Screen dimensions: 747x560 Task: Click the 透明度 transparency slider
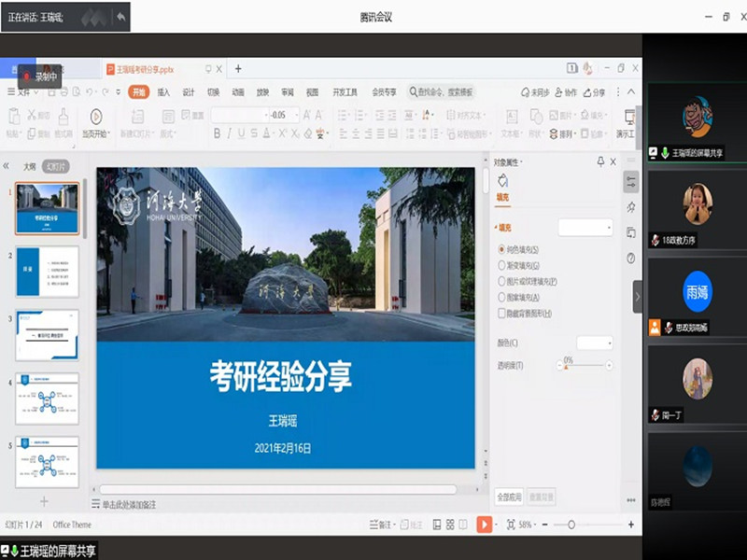[x=586, y=367]
